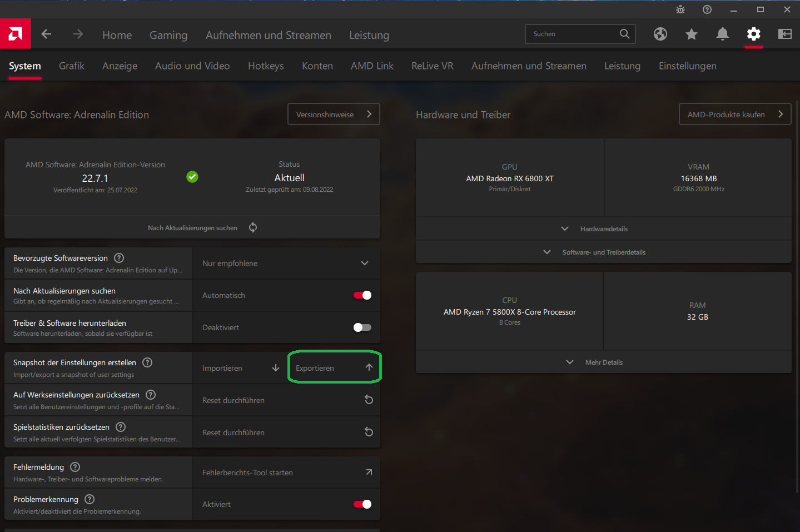
Task: Switch to the Anzeige tab
Action: 120,66
